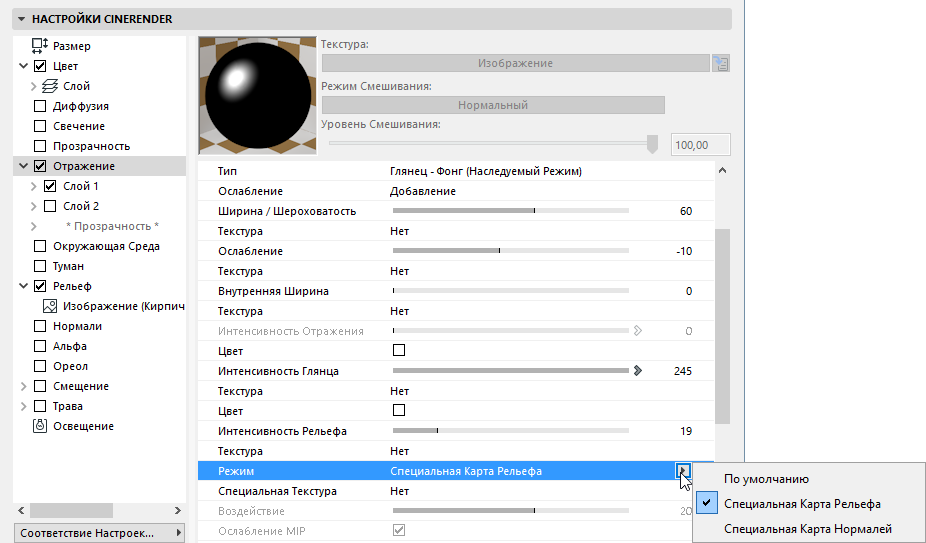The image size is (926, 543).
Task: Expand the Смещение node
Action: [24, 386]
